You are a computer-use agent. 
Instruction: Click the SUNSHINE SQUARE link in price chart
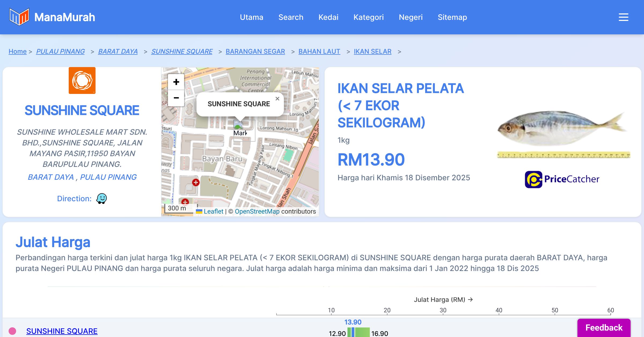click(x=62, y=331)
